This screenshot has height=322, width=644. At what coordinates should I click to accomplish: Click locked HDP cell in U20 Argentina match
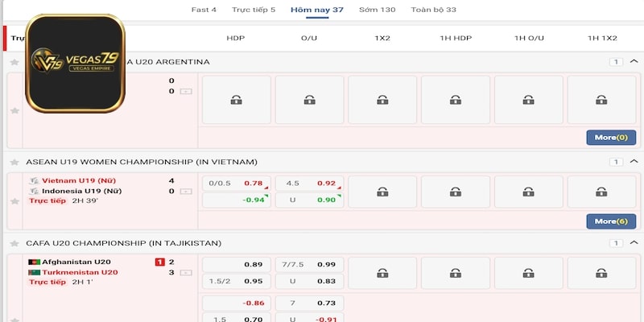click(x=235, y=100)
